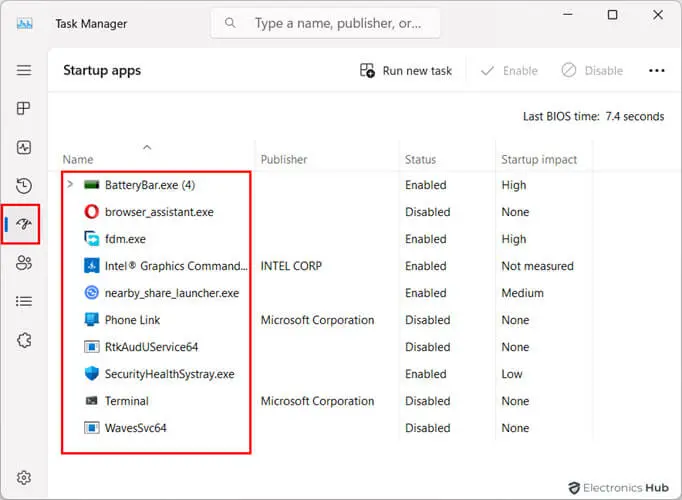Open the Details page icon
The height and width of the screenshot is (500, 682).
(24, 301)
